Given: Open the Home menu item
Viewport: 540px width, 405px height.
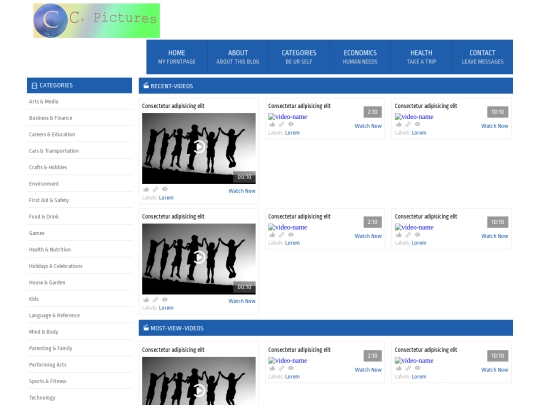Looking at the screenshot, I should [177, 57].
